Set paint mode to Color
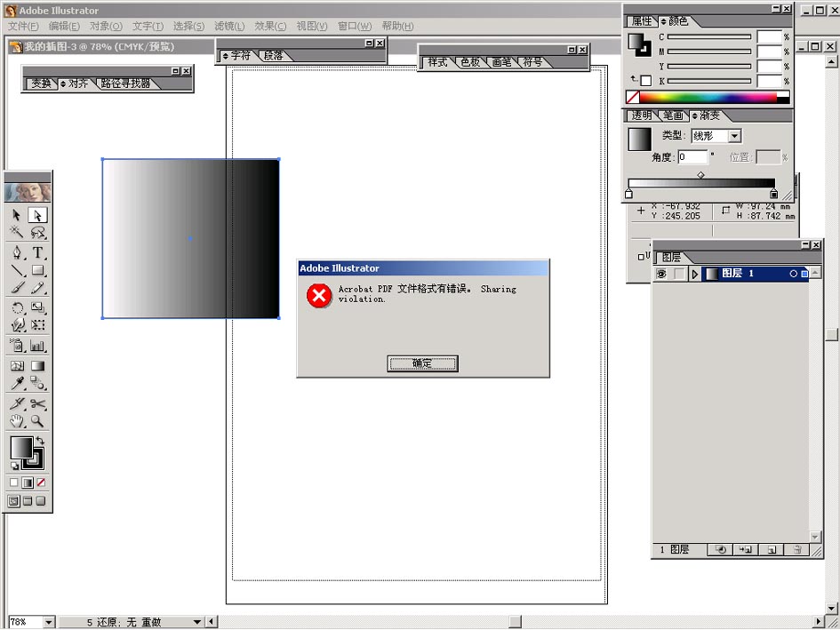The width and height of the screenshot is (840, 630). click(14, 482)
